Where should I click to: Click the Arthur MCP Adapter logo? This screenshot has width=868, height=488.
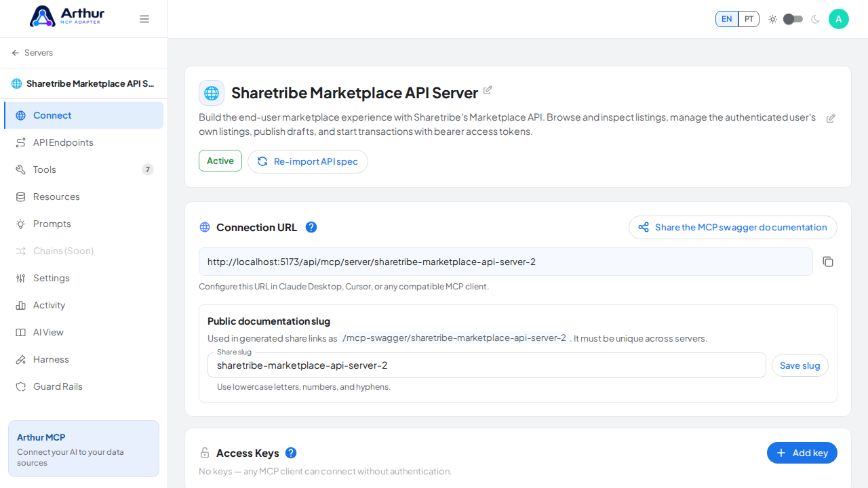[x=67, y=16]
